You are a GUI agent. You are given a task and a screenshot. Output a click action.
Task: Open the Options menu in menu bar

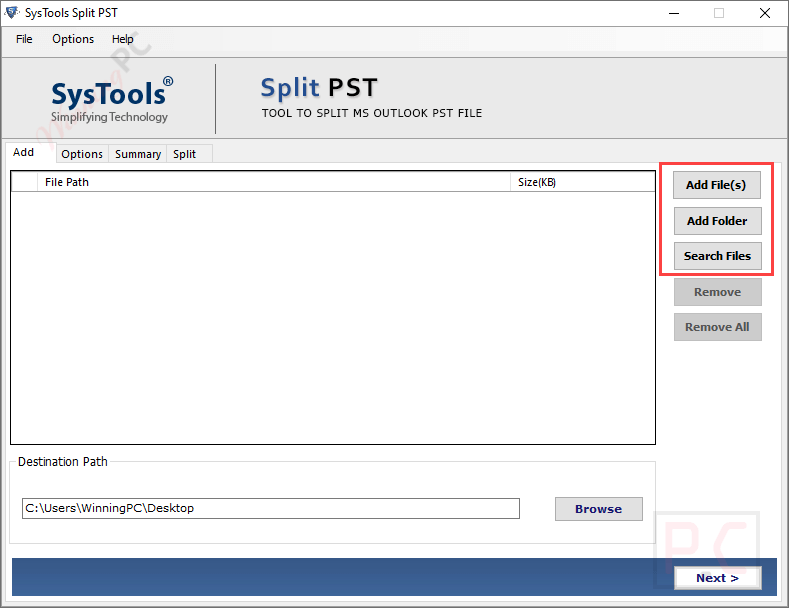73,39
